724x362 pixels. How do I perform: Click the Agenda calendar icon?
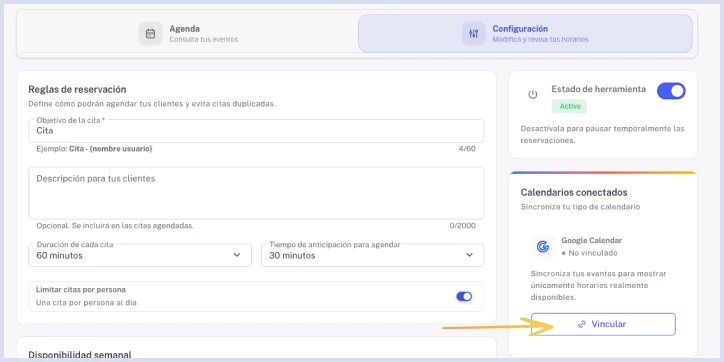pos(150,34)
